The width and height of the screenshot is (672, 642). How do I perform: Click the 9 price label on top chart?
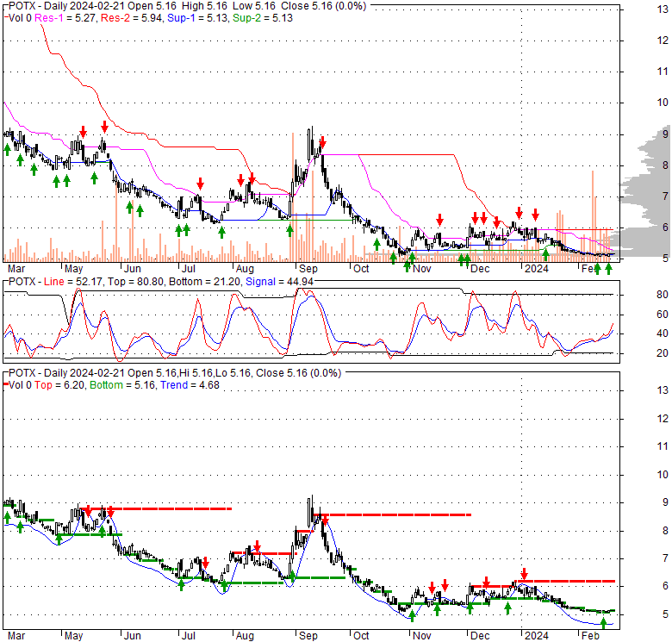665,134
